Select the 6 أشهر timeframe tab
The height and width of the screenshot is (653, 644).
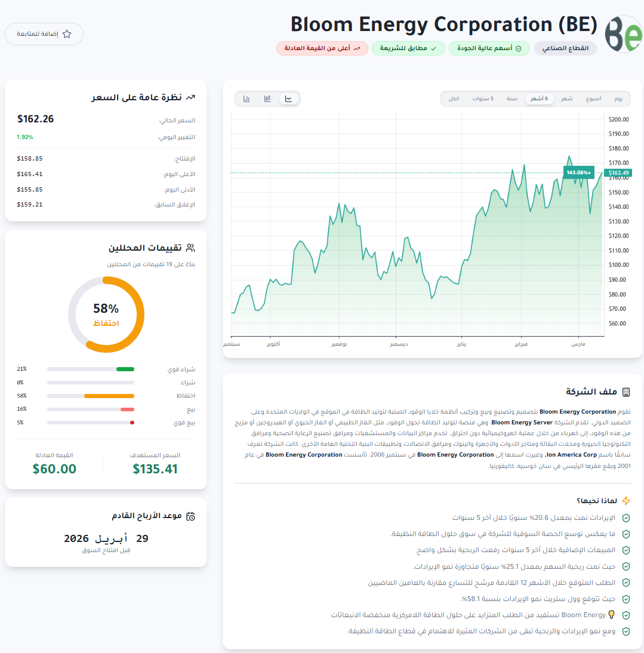(x=539, y=98)
